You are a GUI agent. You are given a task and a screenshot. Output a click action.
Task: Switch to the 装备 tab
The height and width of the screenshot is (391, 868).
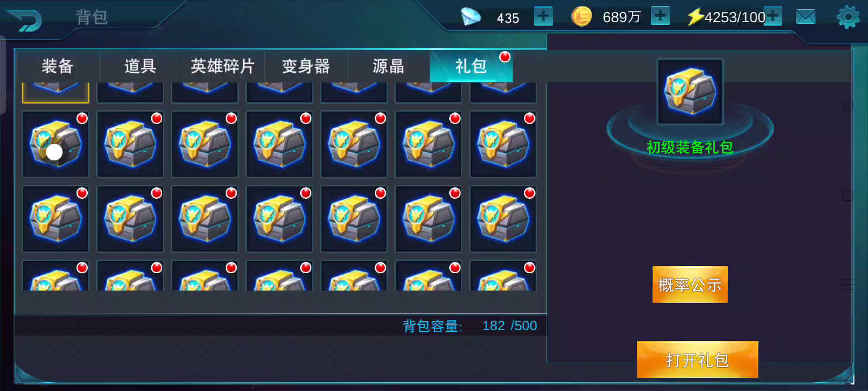pyautogui.click(x=58, y=66)
